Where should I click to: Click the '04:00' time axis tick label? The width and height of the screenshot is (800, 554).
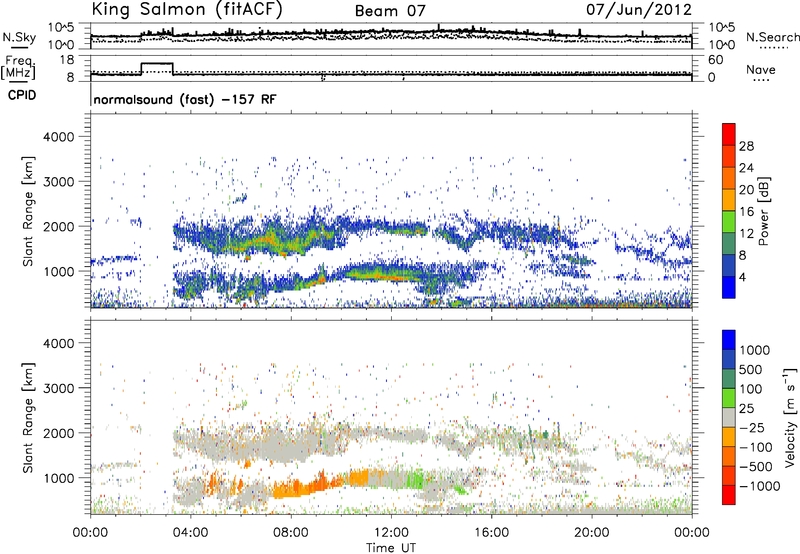coord(190,533)
